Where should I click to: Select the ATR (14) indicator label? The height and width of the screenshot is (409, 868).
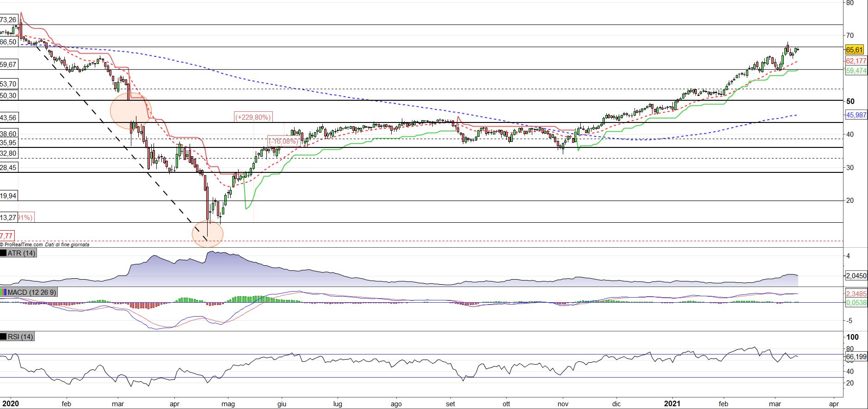coord(21,253)
